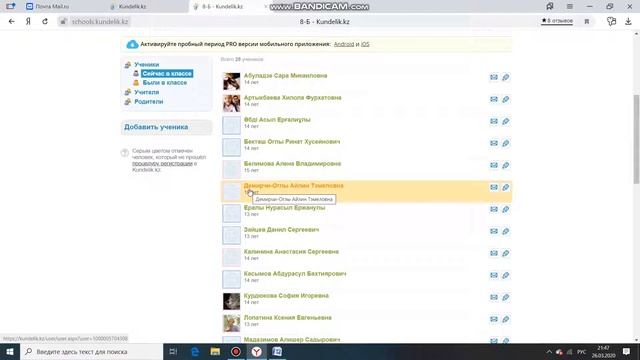Image resolution: width=640 pixels, height=360 pixels.
Task: Message Белимова Алена Владимировна
Action: [x=493, y=165]
